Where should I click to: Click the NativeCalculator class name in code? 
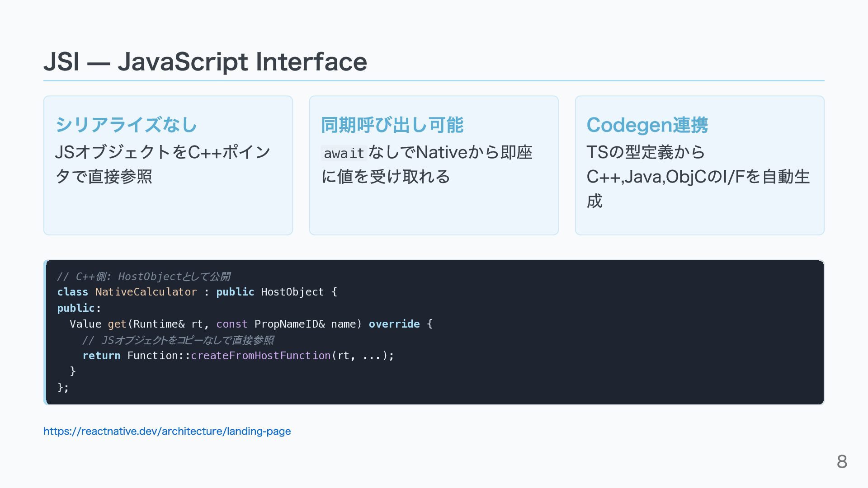coord(146,292)
